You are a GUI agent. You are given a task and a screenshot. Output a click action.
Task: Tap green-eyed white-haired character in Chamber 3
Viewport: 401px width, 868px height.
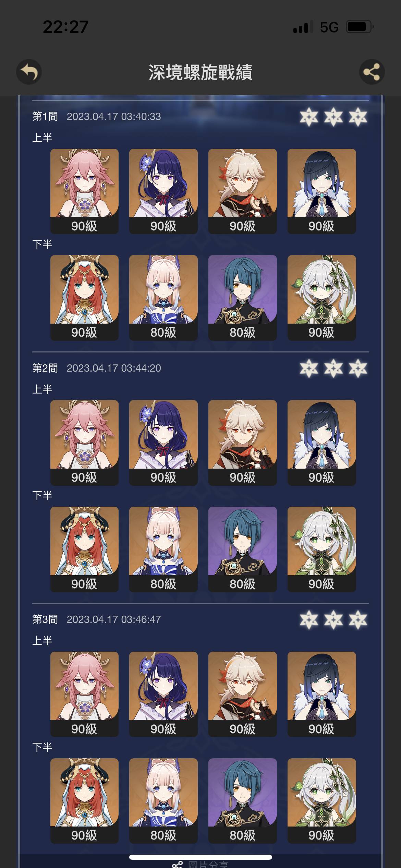(x=321, y=800)
